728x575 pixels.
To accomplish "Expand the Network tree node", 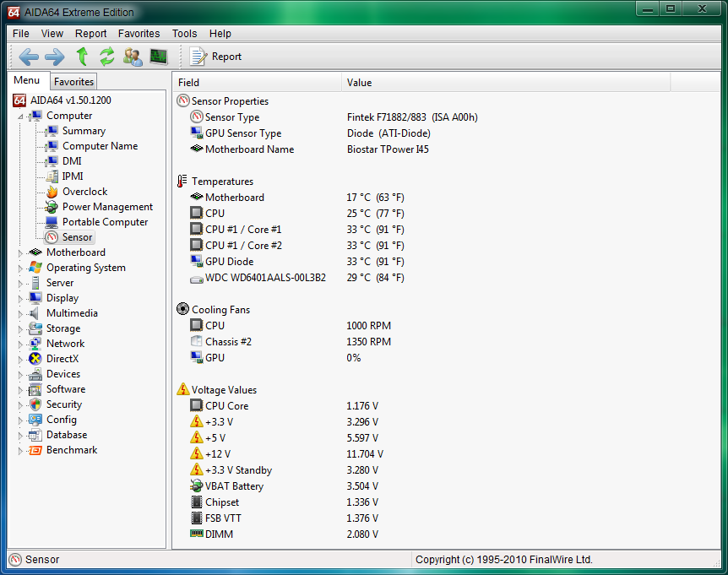I will click(20, 344).
